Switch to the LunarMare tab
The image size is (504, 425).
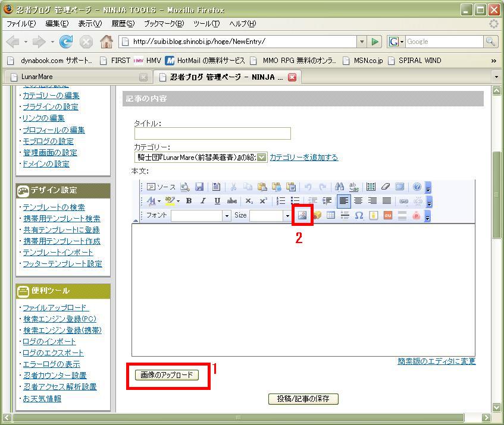[x=79, y=77]
